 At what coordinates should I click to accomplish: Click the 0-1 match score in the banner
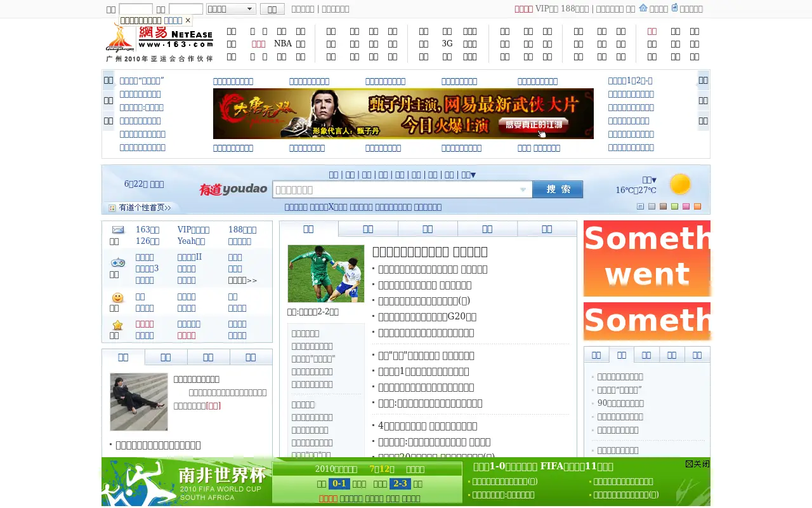point(339,484)
